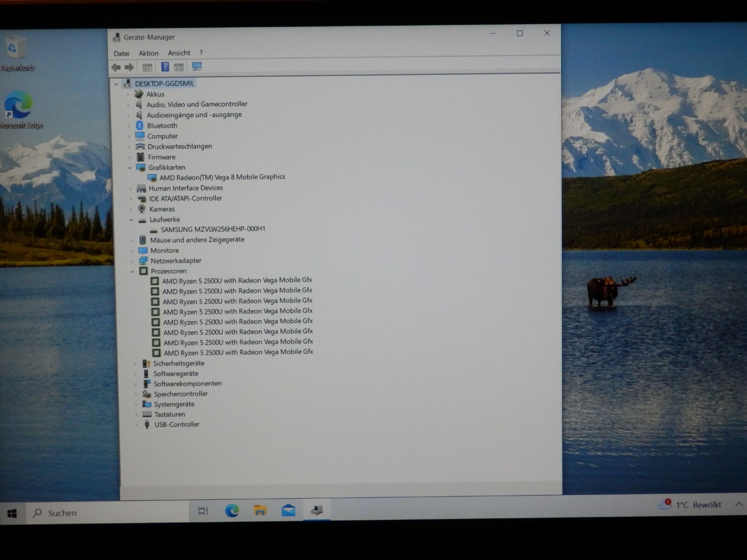Screen dimensions: 747x560
Task: Expand the Netzwerkadapter category
Action: 132,261
